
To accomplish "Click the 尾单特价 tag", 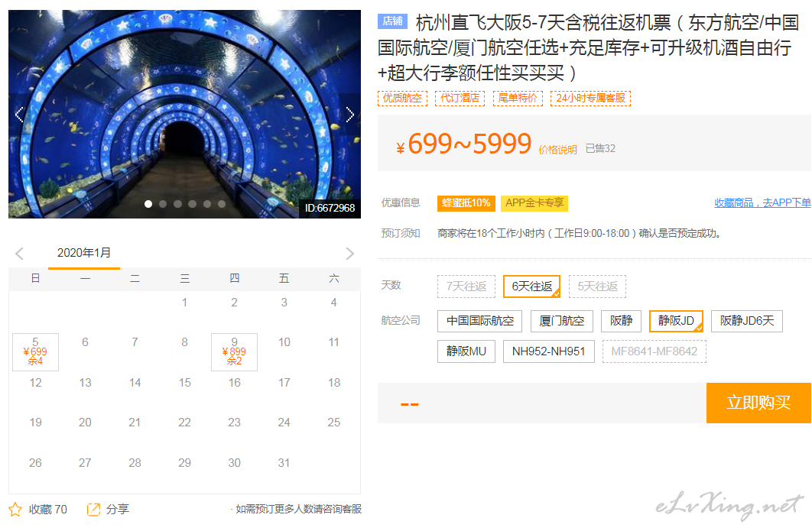I will [x=518, y=98].
